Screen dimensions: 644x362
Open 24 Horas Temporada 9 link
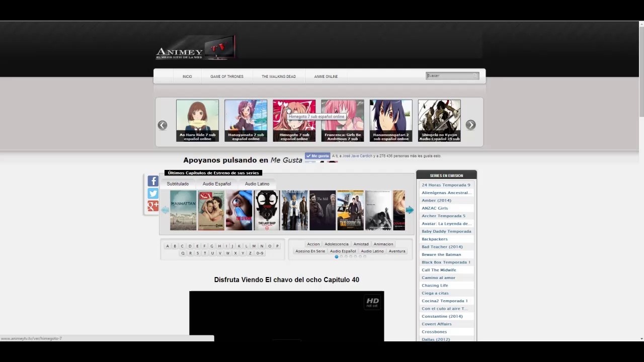pyautogui.click(x=446, y=185)
